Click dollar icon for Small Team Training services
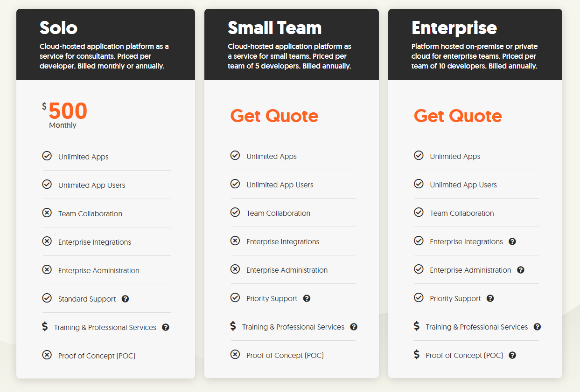Image resolution: width=580 pixels, height=392 pixels. click(x=233, y=326)
